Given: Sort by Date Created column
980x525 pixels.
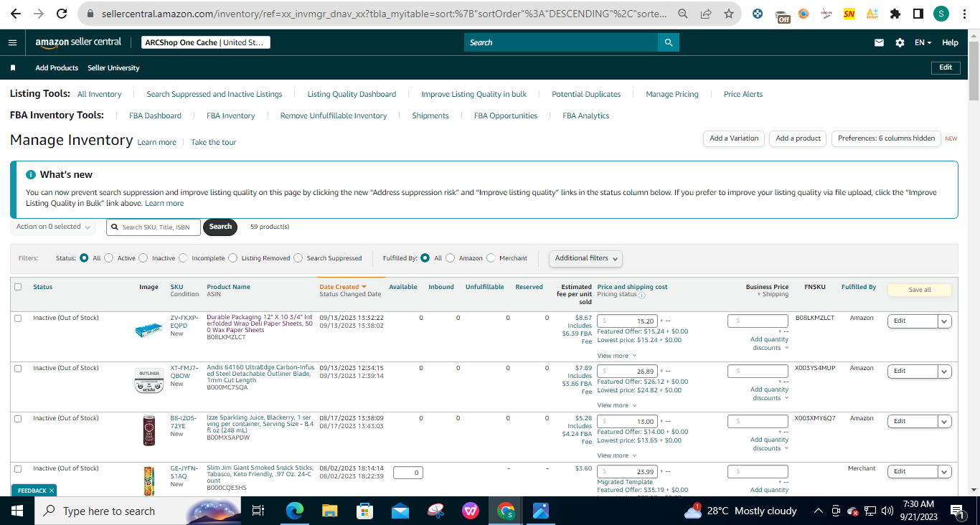Looking at the screenshot, I should pyautogui.click(x=343, y=287).
